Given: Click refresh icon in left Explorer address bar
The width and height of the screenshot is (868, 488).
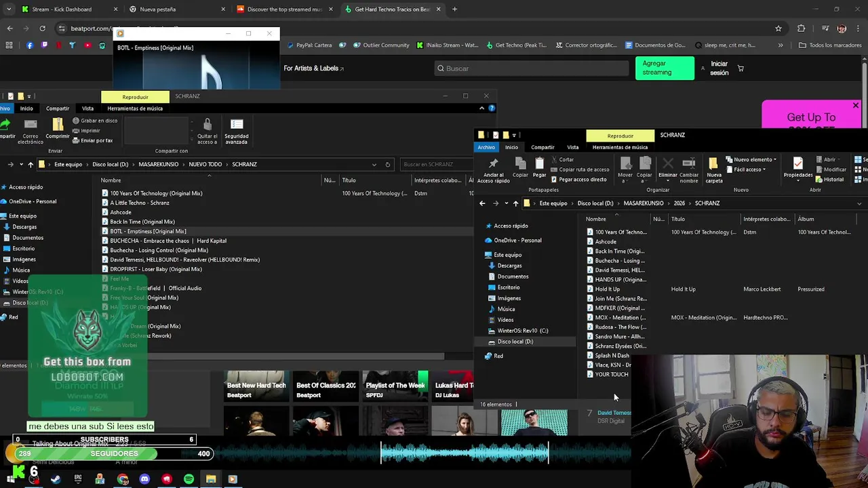Looking at the screenshot, I should coord(387,164).
